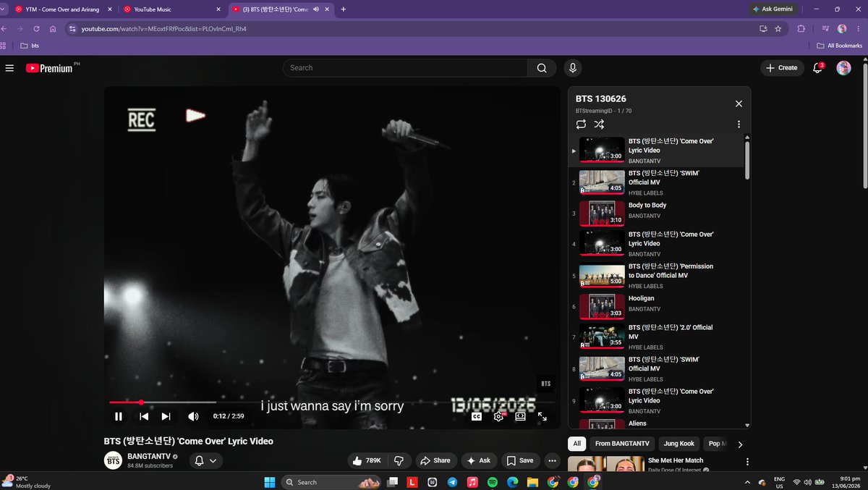Open a new browser tab
868x490 pixels.
tap(343, 9)
